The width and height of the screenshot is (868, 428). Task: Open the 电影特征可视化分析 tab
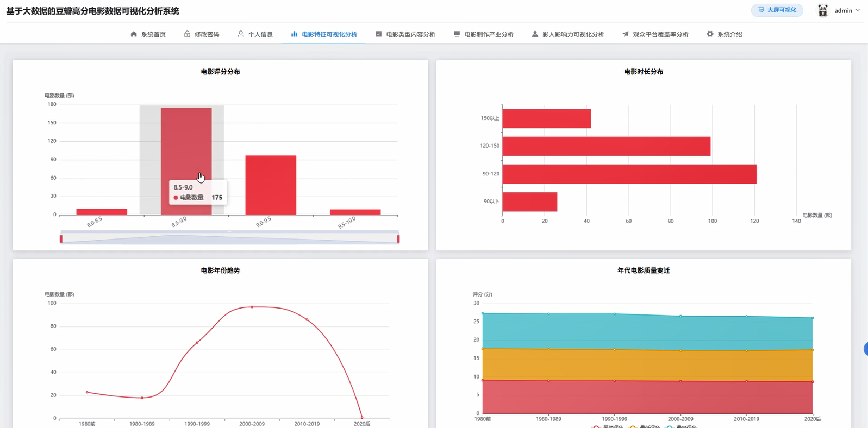pyautogui.click(x=324, y=34)
